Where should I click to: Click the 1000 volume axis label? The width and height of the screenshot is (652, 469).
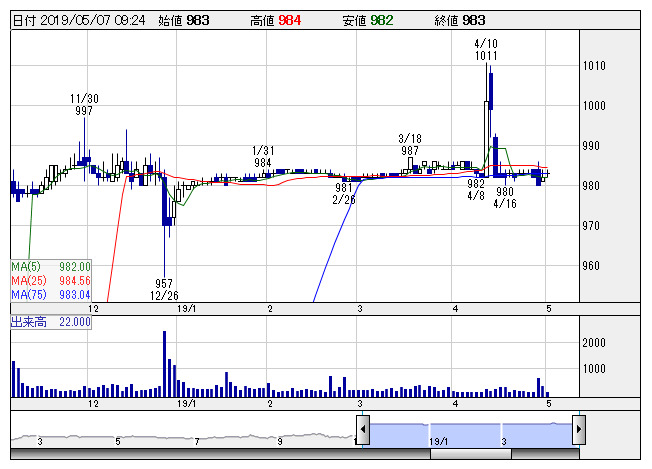594,368
